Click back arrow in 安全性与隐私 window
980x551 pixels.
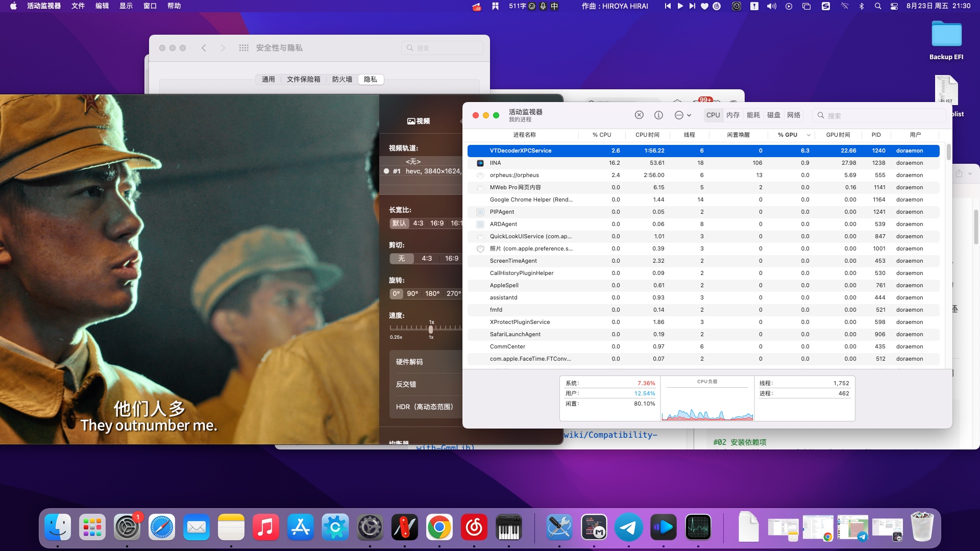[204, 48]
